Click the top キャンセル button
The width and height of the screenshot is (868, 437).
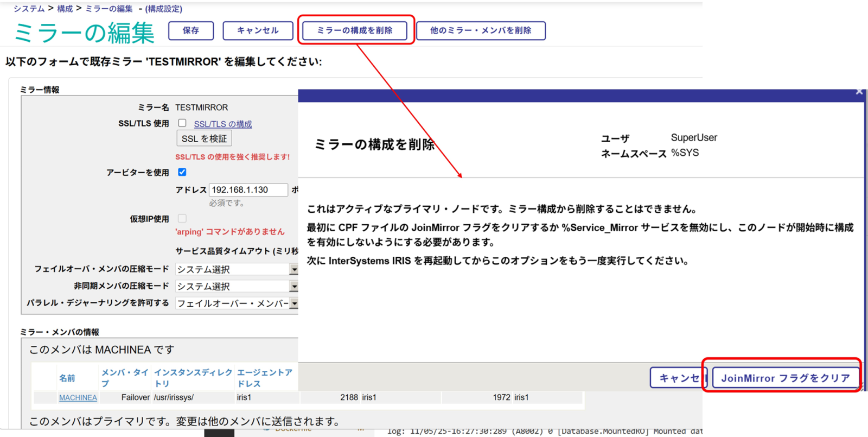pyautogui.click(x=258, y=30)
